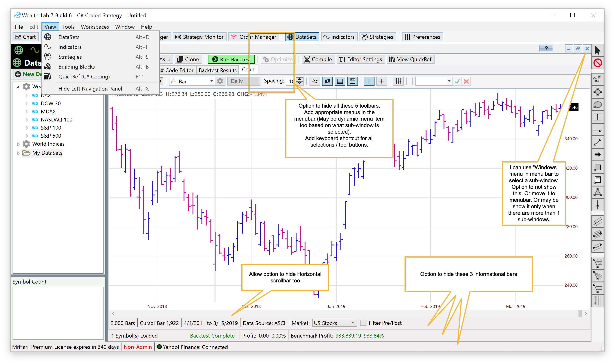Toggle the bottom status pane button
The height and width of the screenshot is (364, 615).
(x=340, y=81)
